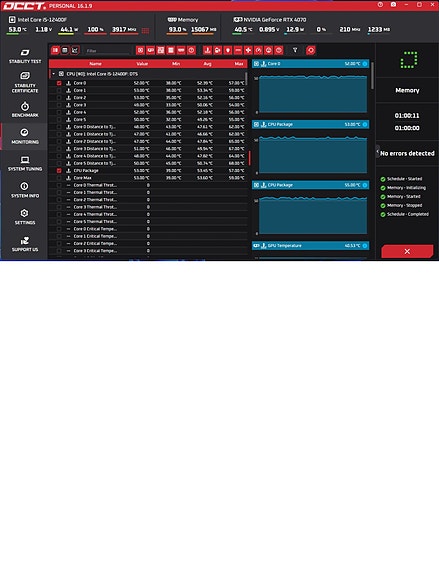Click the Core 0 graph header options circle
The height and width of the screenshot is (575, 439).
pyautogui.click(x=365, y=64)
